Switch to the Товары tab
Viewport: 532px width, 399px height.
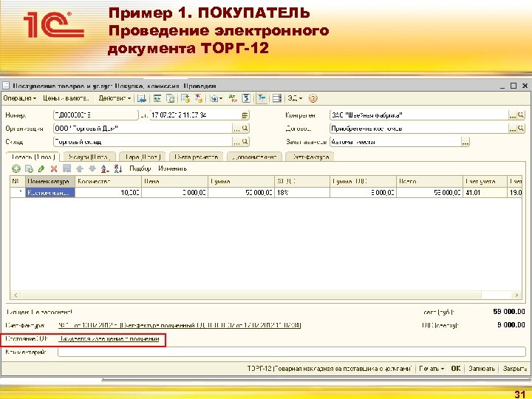pyautogui.click(x=33, y=157)
